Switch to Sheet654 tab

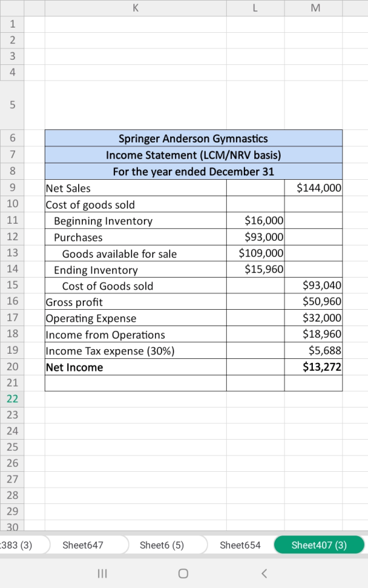pyautogui.click(x=240, y=545)
